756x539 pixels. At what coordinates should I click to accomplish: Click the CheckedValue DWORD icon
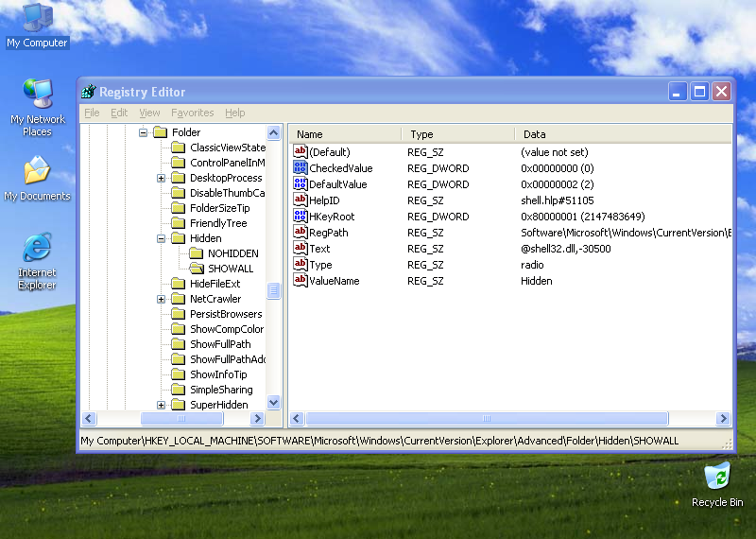[300, 167]
